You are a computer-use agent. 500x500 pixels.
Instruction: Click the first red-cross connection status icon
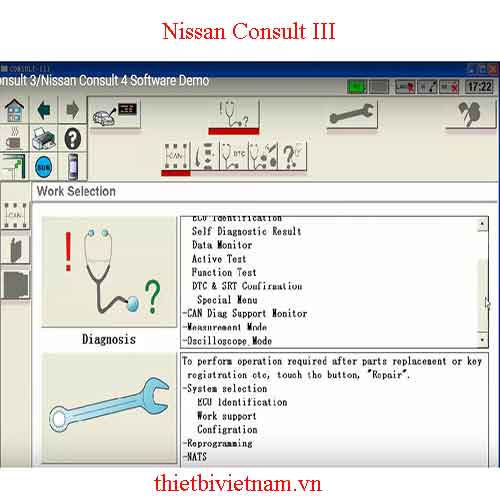coord(405,87)
